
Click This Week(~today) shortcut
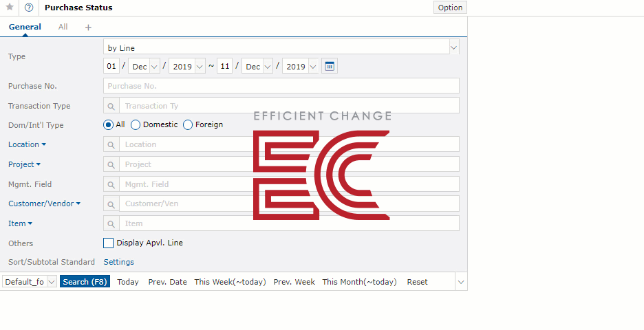pyautogui.click(x=230, y=282)
